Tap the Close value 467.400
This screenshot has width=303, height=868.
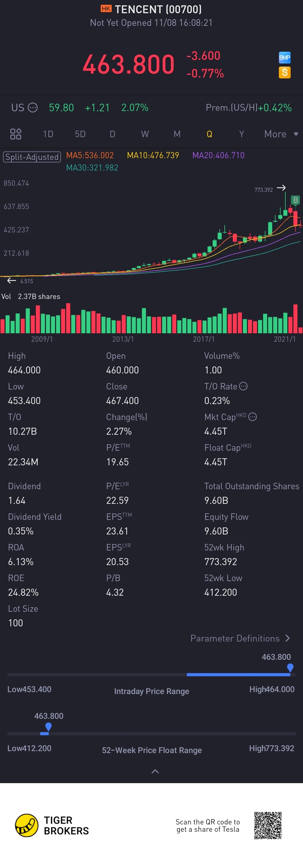[x=122, y=401]
